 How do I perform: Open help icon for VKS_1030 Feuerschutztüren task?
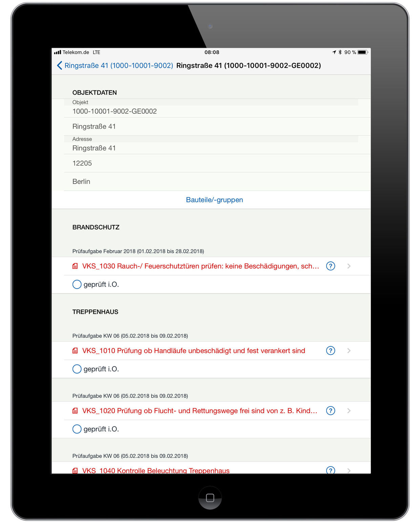tap(330, 266)
